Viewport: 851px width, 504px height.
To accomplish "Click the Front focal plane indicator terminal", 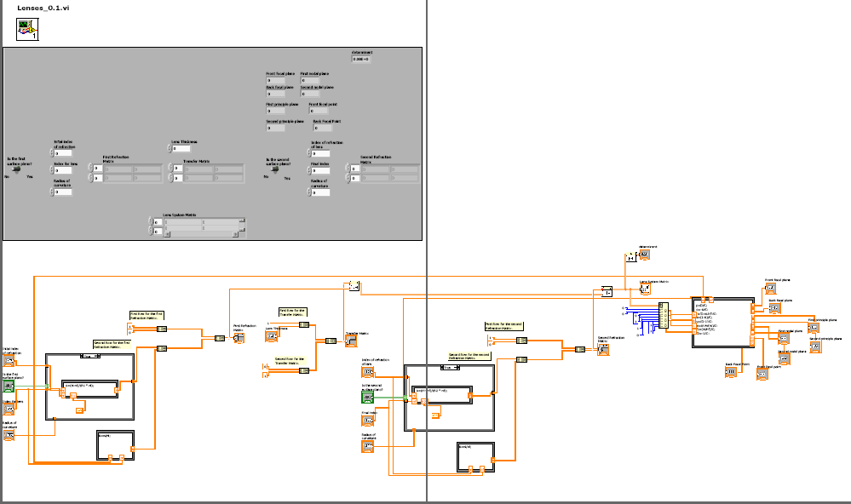I will click(x=770, y=289).
